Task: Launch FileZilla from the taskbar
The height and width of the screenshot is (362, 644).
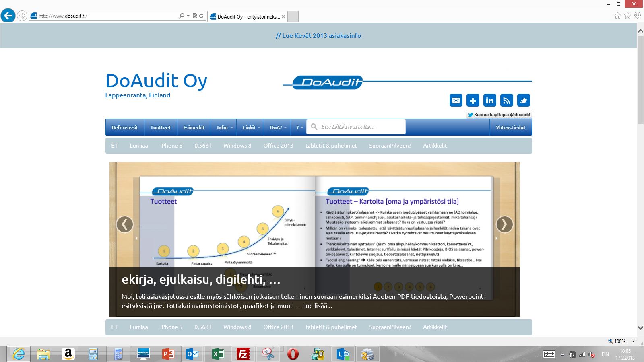Action: point(243,354)
